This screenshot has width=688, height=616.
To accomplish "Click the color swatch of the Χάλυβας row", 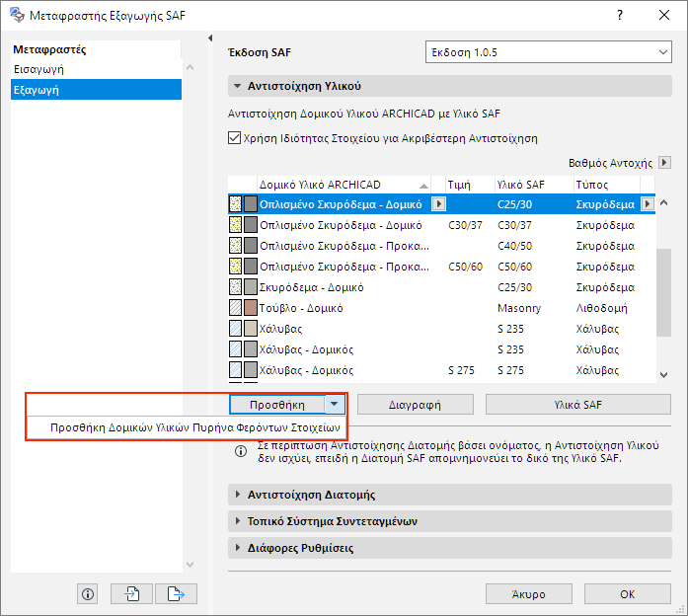I will click(251, 328).
